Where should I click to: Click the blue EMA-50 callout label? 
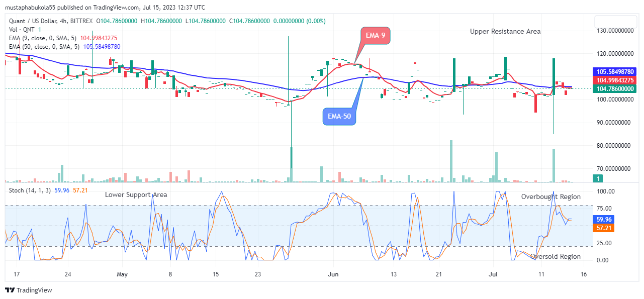coord(339,116)
